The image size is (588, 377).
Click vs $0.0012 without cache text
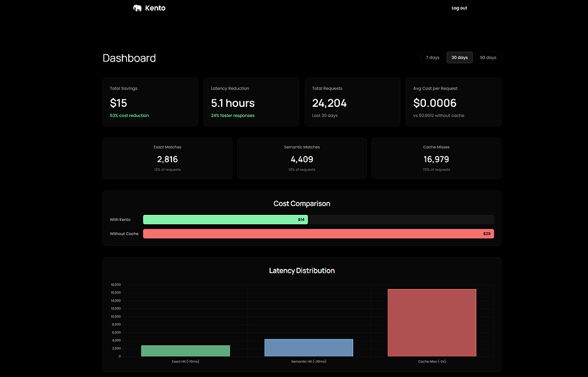tap(438, 116)
